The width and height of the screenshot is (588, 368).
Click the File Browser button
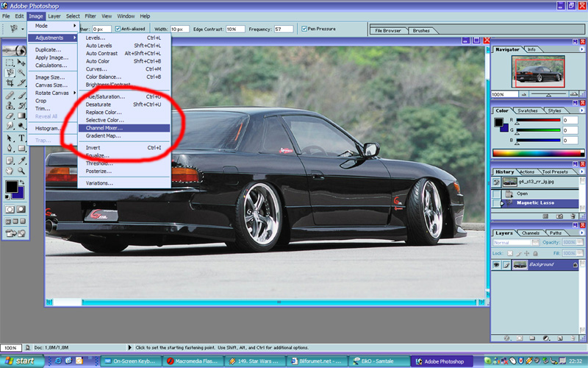point(388,32)
